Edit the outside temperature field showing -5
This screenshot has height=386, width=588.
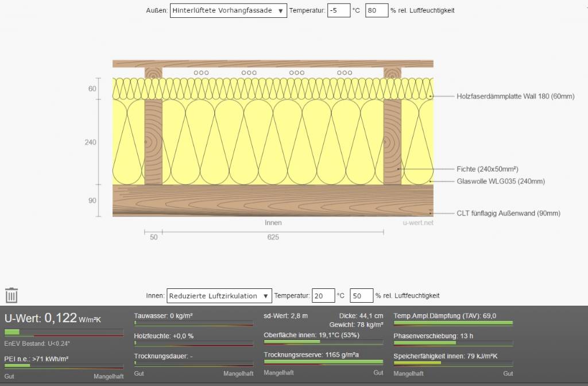[x=338, y=10]
